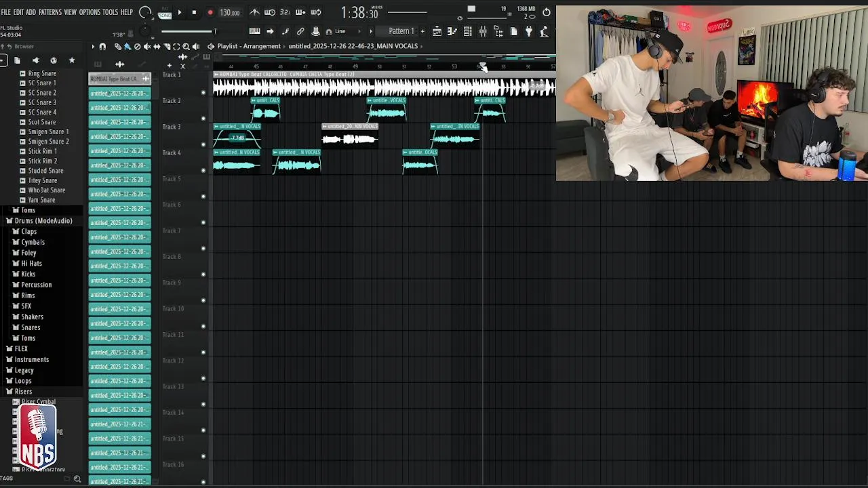This screenshot has width=868, height=488.
Task: Open the HELP menu
Action: (x=127, y=12)
